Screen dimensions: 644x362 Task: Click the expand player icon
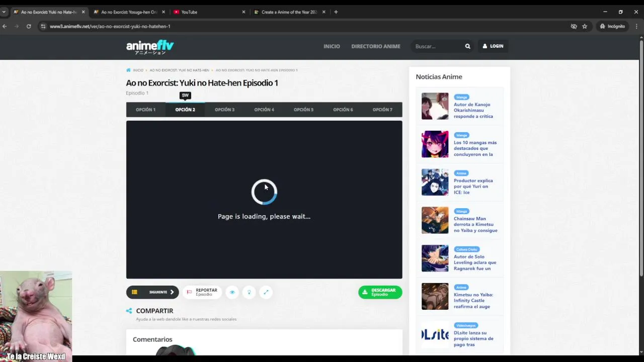[x=266, y=292]
